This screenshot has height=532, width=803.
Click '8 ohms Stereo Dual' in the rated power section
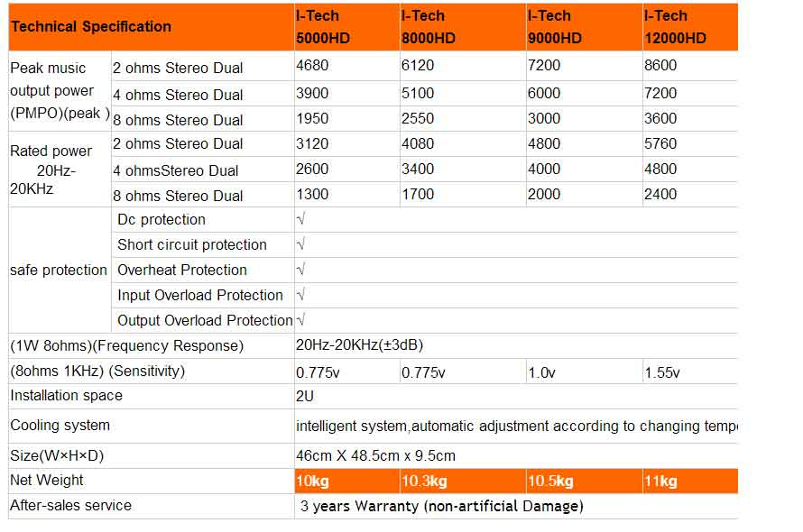point(178,196)
